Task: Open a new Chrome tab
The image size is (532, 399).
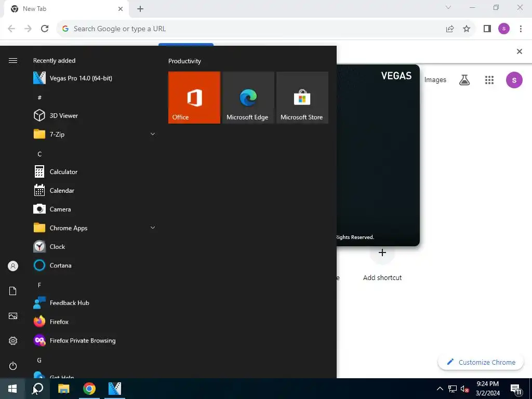Action: [x=140, y=9]
